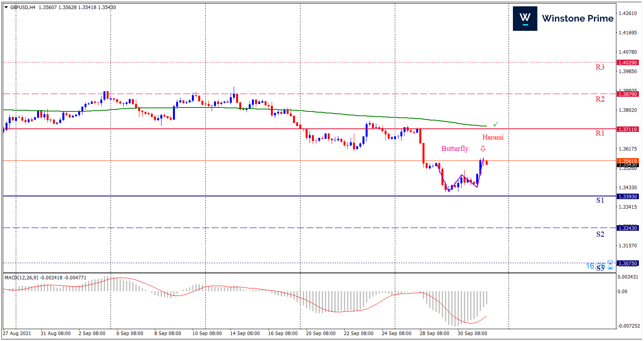Viewport: 644px width, 341px height.
Task: Click the 28 Sep 08:00 date marker
Action: pos(434,333)
